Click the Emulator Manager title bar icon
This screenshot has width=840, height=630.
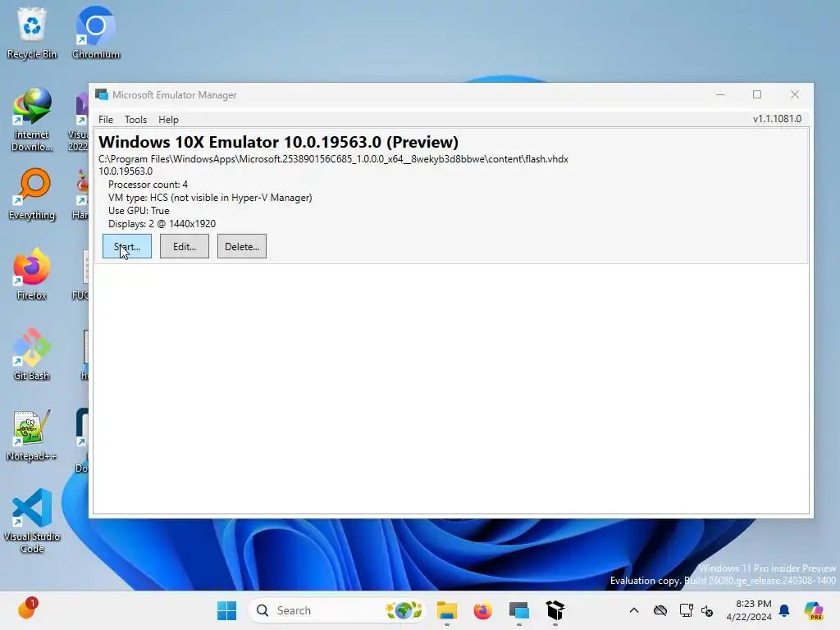[x=101, y=95]
